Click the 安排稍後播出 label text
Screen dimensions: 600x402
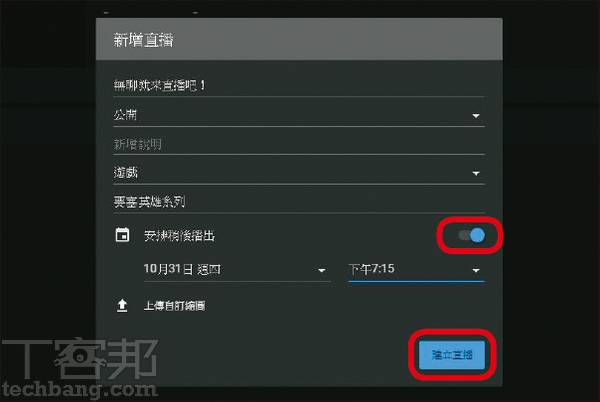click(x=179, y=236)
